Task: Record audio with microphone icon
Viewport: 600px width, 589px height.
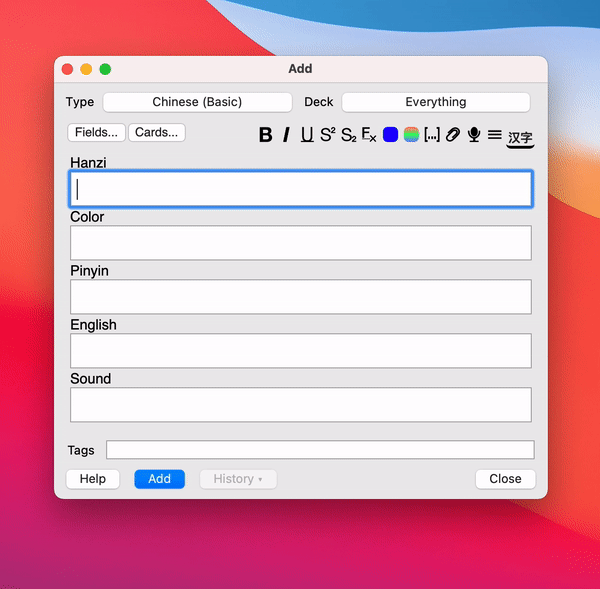Action: pyautogui.click(x=474, y=135)
